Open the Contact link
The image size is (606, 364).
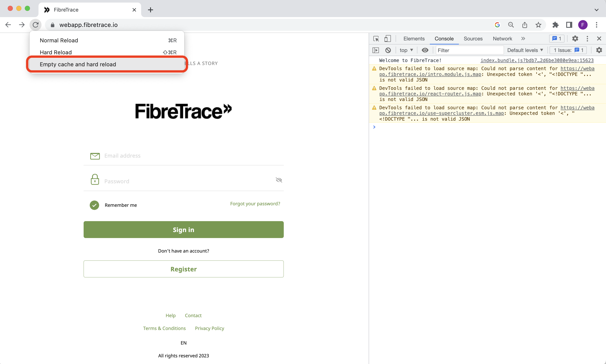[193, 315]
